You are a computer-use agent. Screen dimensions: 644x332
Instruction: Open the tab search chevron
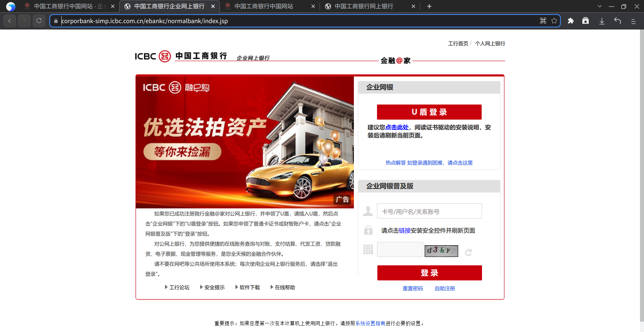click(599, 6)
